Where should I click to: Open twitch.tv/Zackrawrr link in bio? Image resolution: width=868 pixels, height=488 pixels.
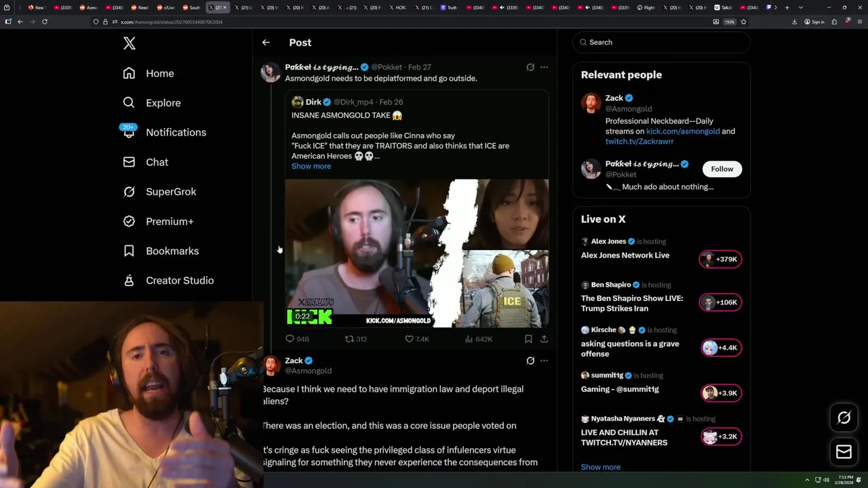(x=639, y=142)
